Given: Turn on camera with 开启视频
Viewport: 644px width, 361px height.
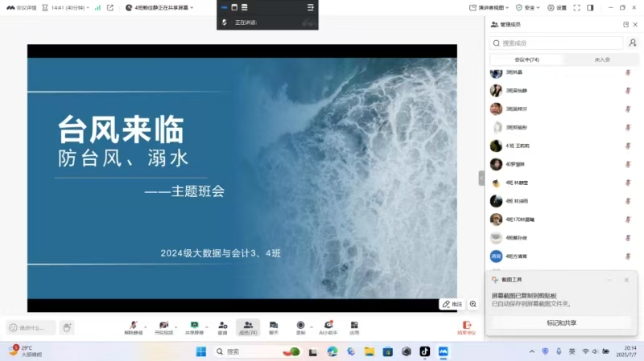Looking at the screenshot, I should (163, 326).
